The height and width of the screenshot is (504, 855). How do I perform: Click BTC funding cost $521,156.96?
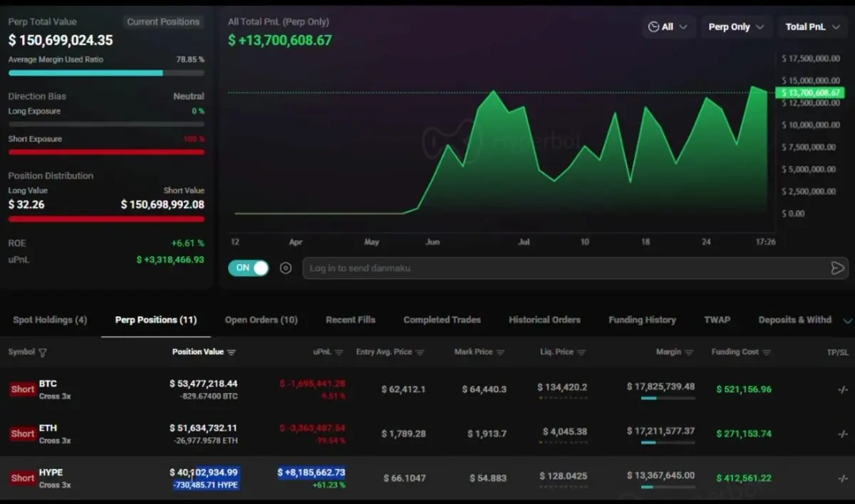pyautogui.click(x=744, y=389)
